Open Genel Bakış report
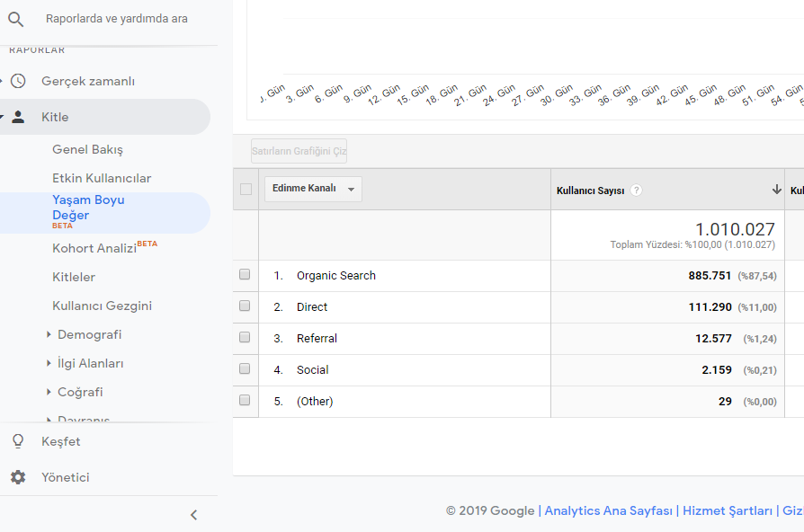This screenshot has height=532, width=804. tap(87, 150)
